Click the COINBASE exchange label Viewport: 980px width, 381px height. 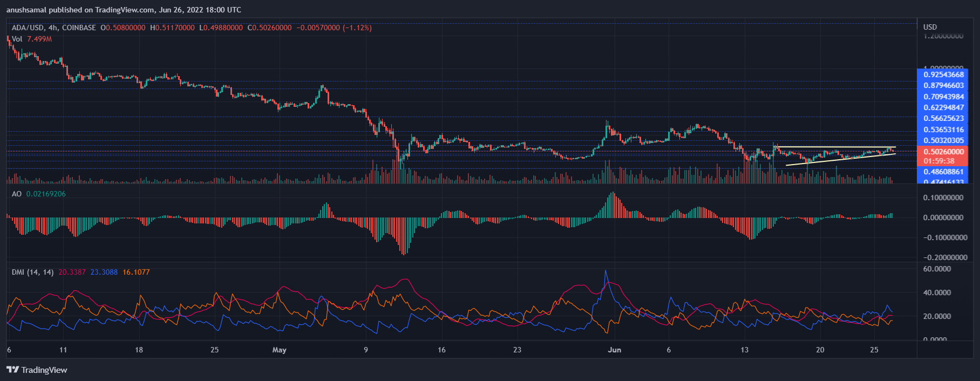[79, 28]
